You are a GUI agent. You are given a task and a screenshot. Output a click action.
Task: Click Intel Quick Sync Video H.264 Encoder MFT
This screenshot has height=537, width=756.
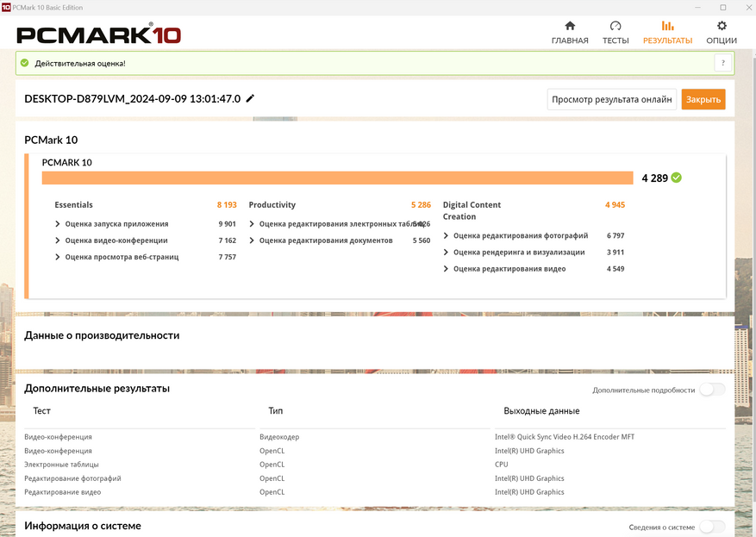click(x=564, y=437)
